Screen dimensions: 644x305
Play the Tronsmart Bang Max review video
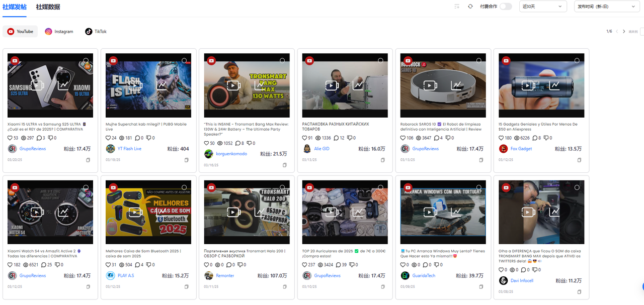coord(233,85)
